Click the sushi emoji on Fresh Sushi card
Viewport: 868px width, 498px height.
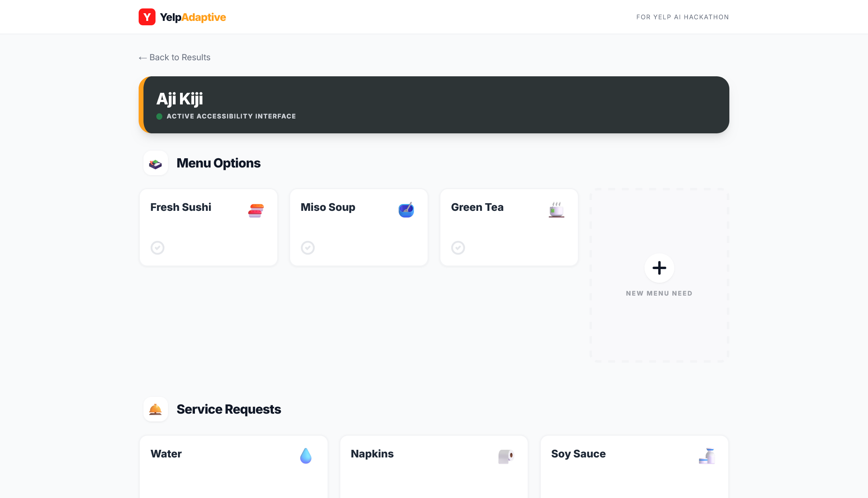[x=256, y=210]
